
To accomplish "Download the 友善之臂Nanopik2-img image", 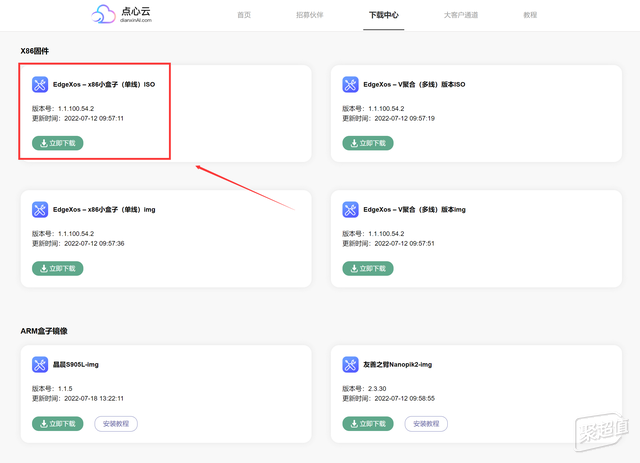I will 368,424.
